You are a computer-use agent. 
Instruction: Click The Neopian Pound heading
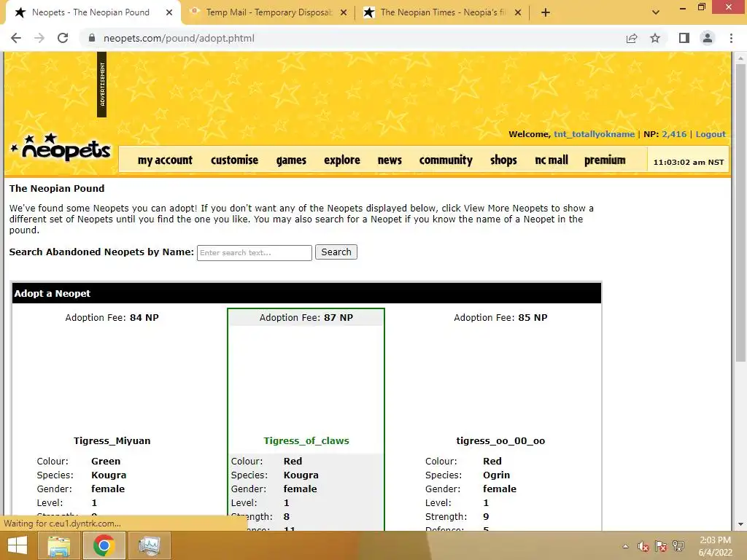click(57, 189)
